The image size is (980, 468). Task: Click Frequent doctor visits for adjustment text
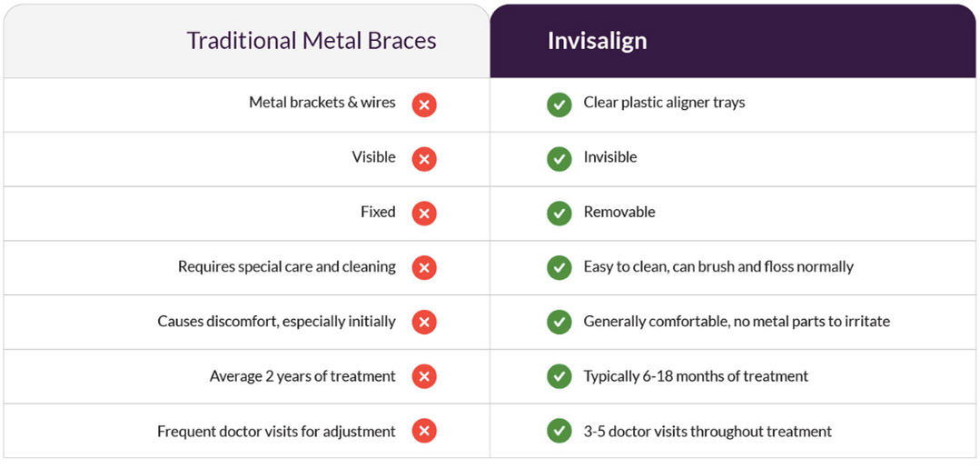(276, 431)
